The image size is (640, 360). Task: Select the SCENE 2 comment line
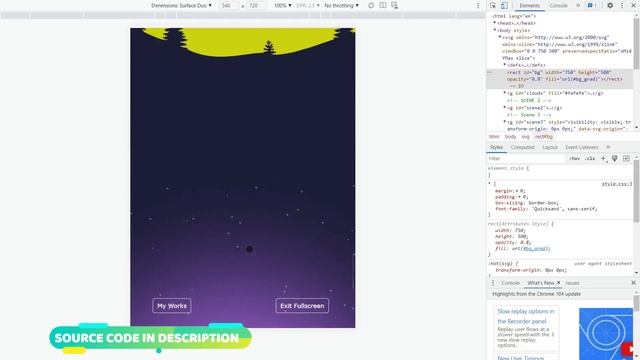coord(529,100)
